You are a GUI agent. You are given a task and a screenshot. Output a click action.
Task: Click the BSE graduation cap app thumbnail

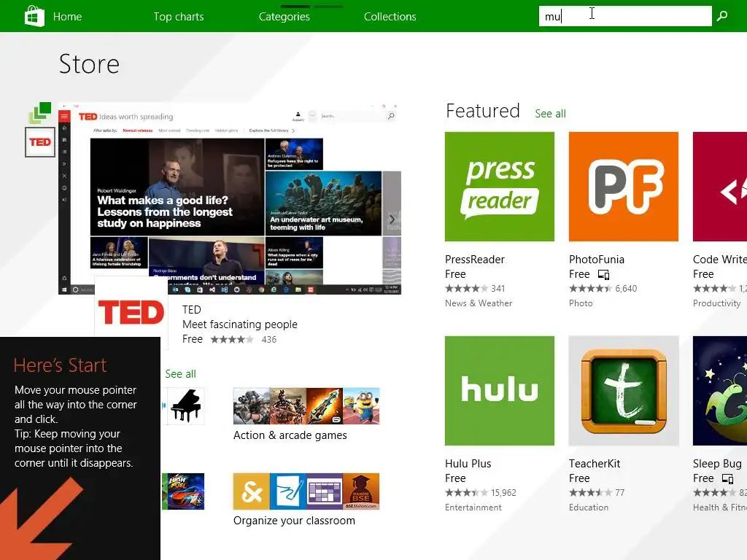click(x=361, y=491)
